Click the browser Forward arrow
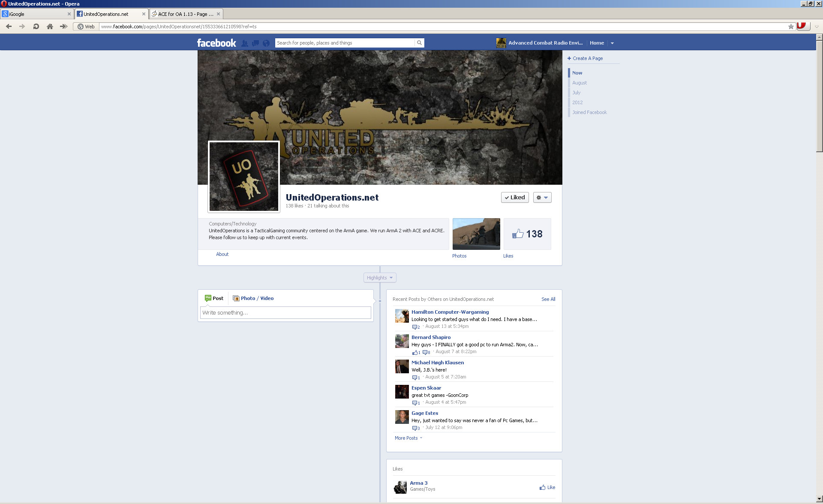This screenshot has width=823, height=504. pyautogui.click(x=22, y=27)
